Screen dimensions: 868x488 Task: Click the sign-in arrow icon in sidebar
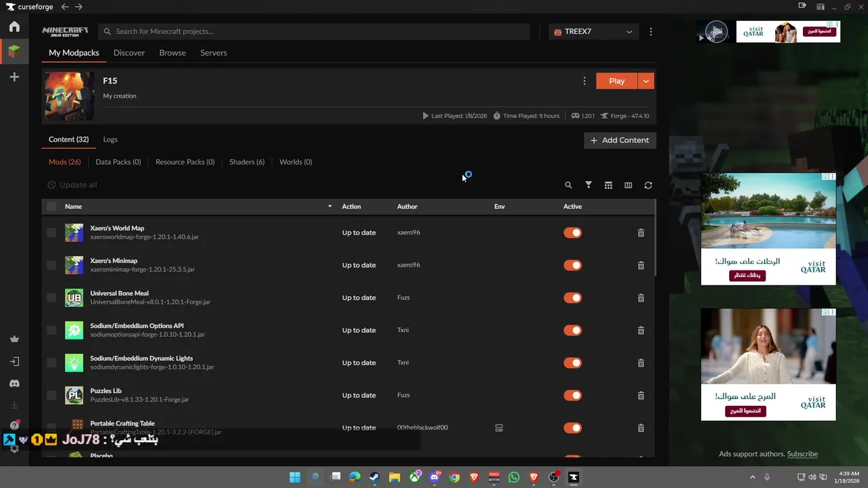click(14, 362)
